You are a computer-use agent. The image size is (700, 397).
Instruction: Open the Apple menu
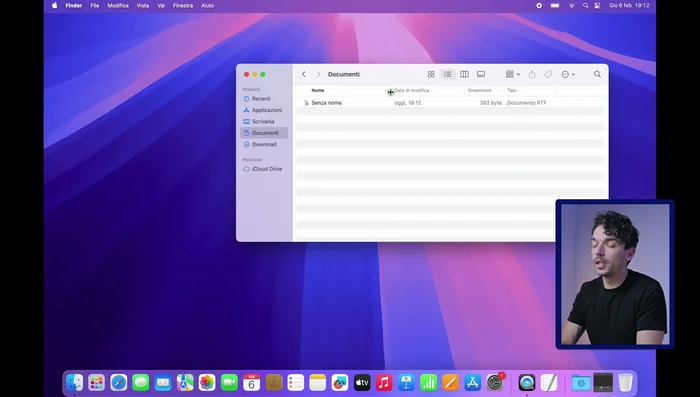pos(54,6)
